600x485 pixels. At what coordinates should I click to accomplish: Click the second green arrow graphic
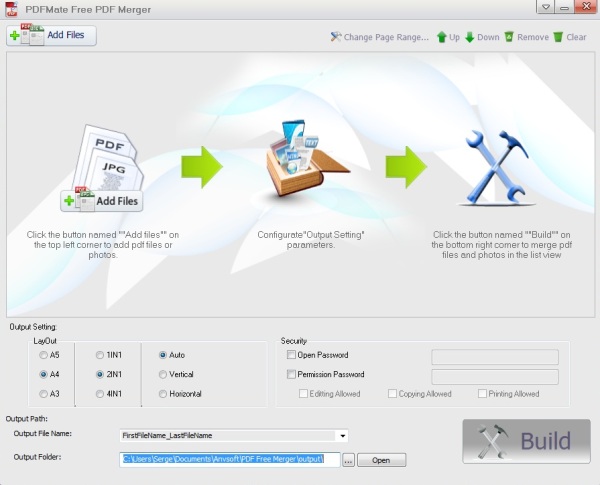pos(406,167)
